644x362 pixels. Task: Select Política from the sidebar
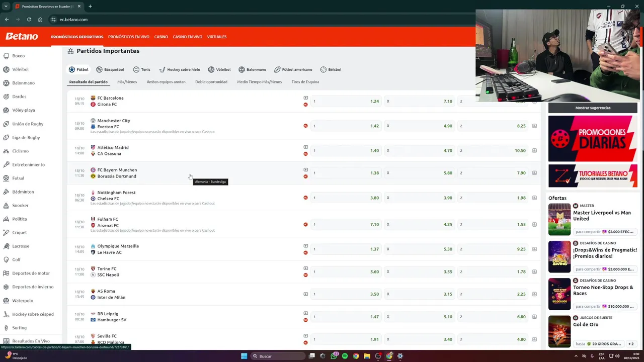tap(20, 219)
